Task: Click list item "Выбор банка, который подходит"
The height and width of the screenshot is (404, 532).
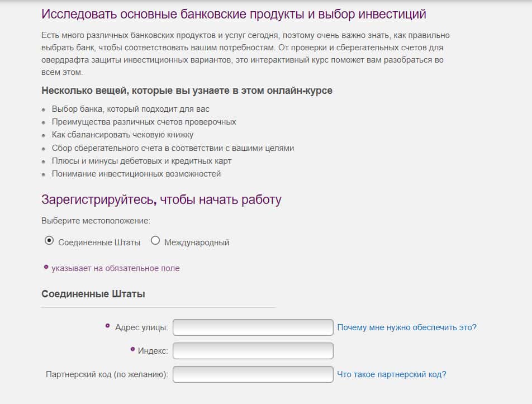Action: tap(130, 109)
